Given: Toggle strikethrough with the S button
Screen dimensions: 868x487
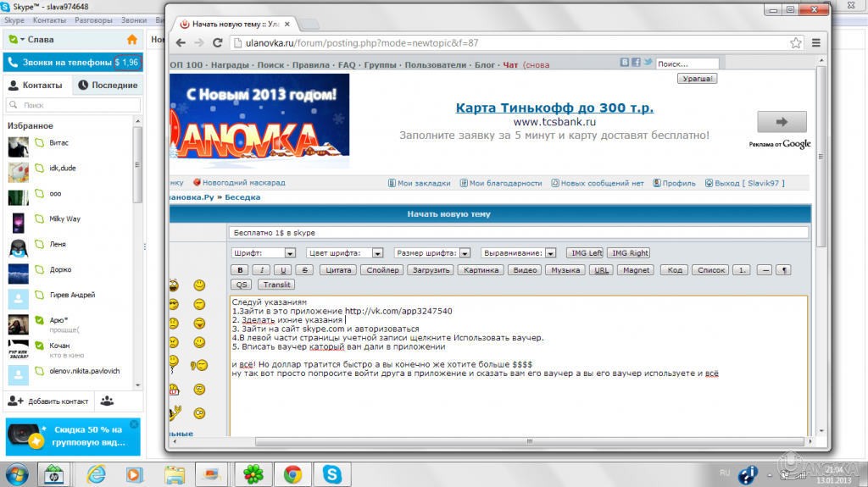Looking at the screenshot, I should pyautogui.click(x=304, y=270).
